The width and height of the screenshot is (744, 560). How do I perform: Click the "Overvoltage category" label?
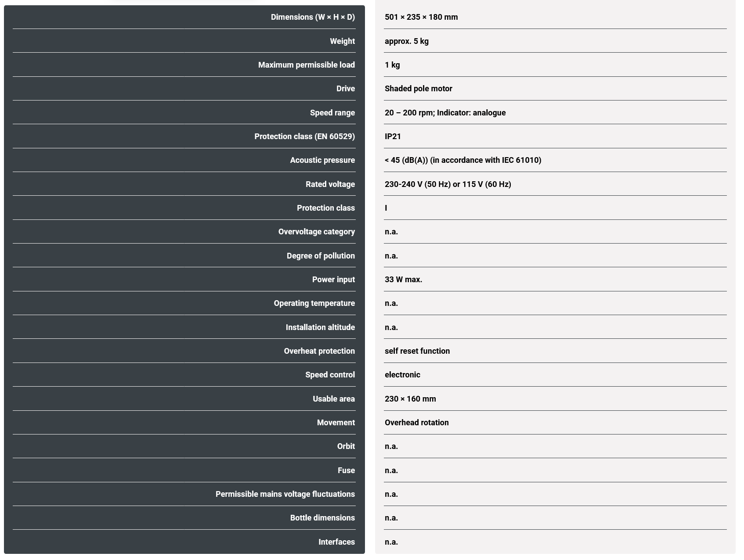click(x=316, y=232)
